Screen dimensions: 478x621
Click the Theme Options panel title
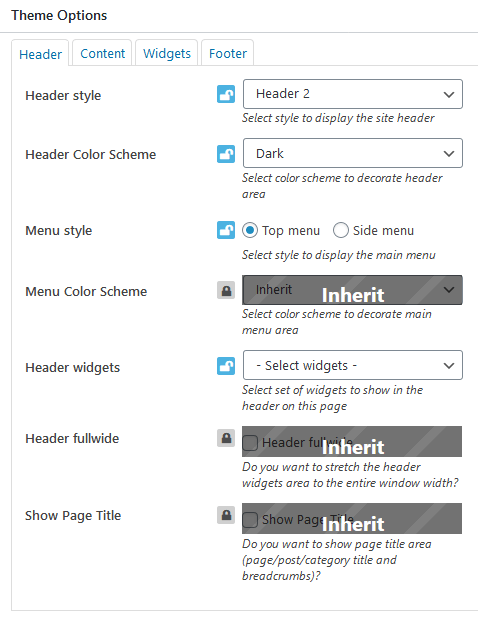[x=59, y=15]
